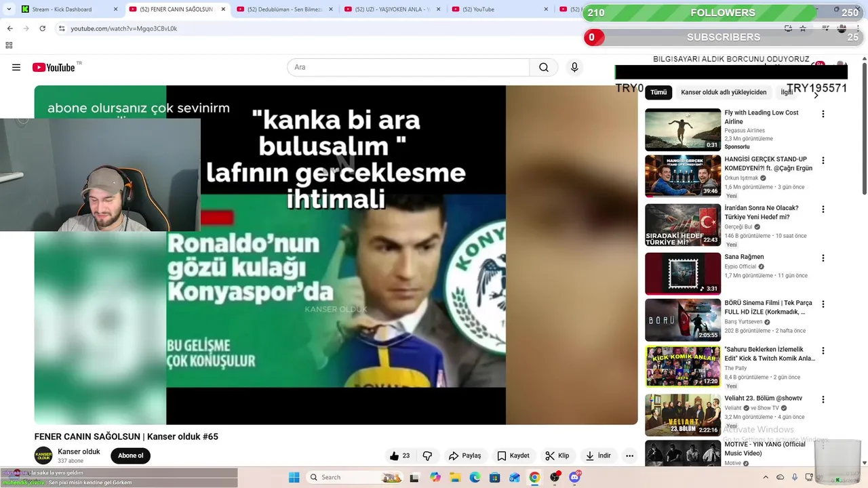Image resolution: width=868 pixels, height=488 pixels.
Task: Activate voice search microphone icon
Action: point(574,67)
